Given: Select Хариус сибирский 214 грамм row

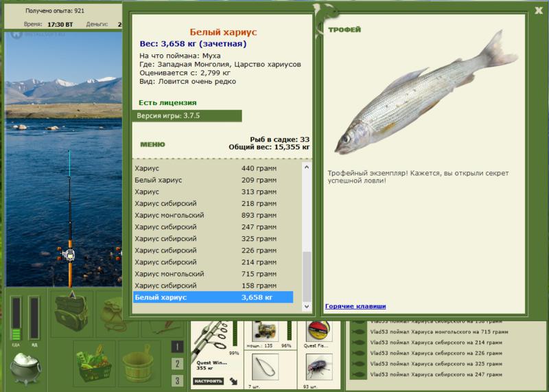Looking at the screenshot, I should pos(213,262).
